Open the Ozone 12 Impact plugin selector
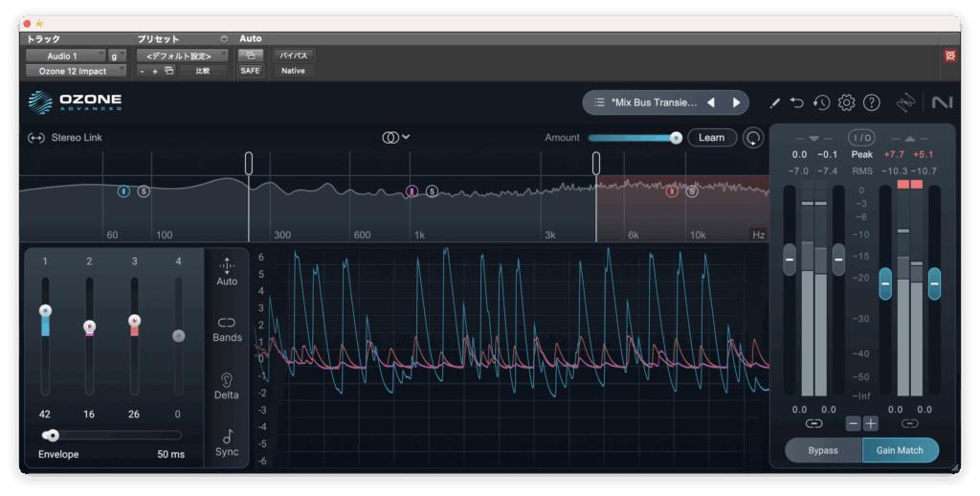 pyautogui.click(x=75, y=71)
